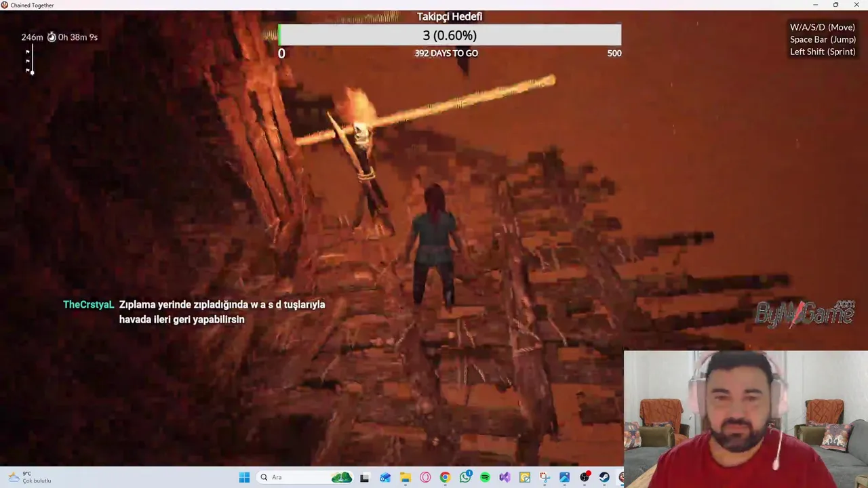Open the Snipping Tool taskbar icon

click(x=545, y=477)
